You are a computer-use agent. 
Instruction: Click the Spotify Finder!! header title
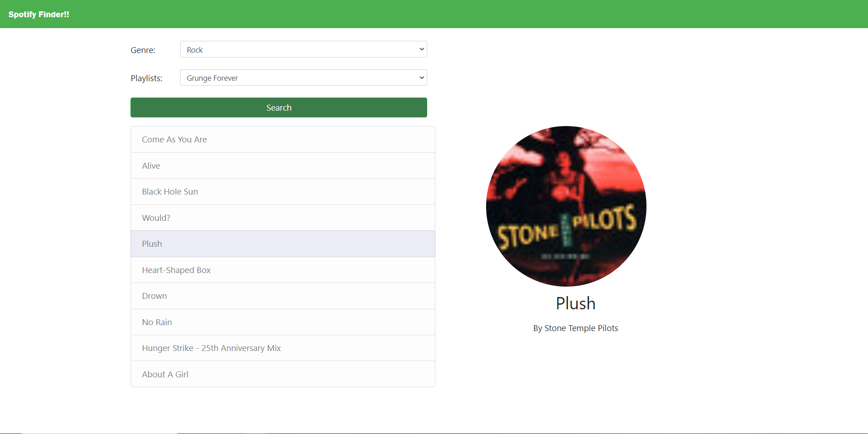(x=39, y=15)
